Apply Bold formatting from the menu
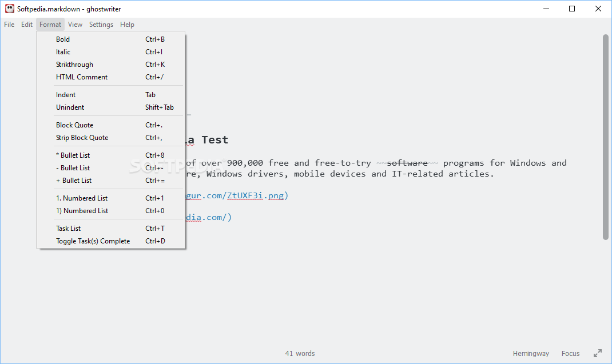 pos(111,39)
